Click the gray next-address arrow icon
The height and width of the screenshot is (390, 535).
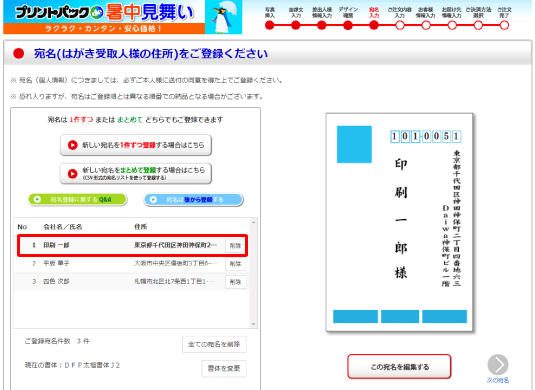pyautogui.click(x=498, y=364)
